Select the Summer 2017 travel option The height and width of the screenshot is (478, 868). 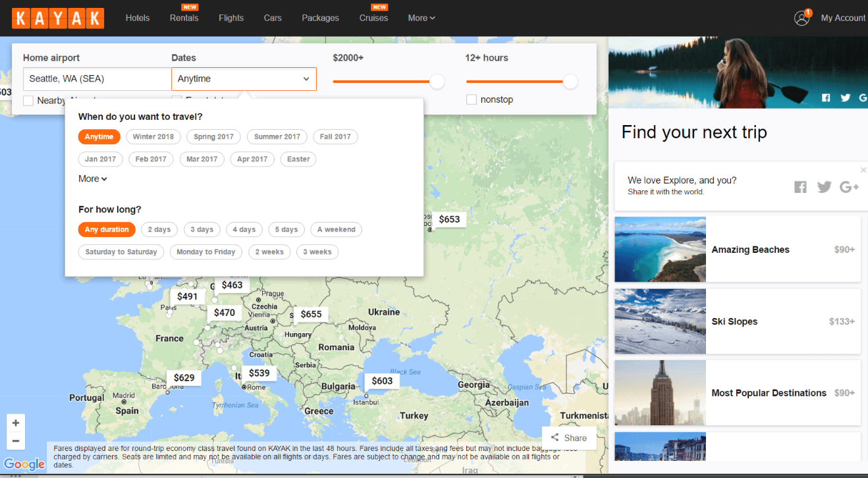click(277, 137)
